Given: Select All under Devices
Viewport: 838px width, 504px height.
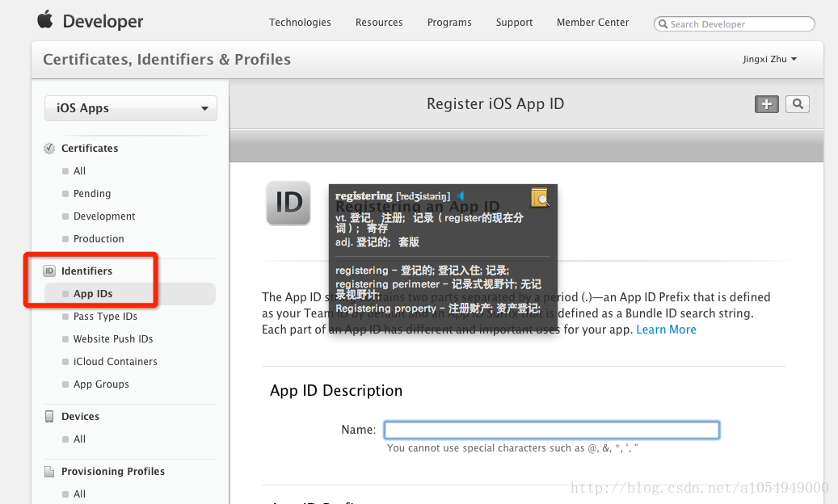Looking at the screenshot, I should coord(79,439).
